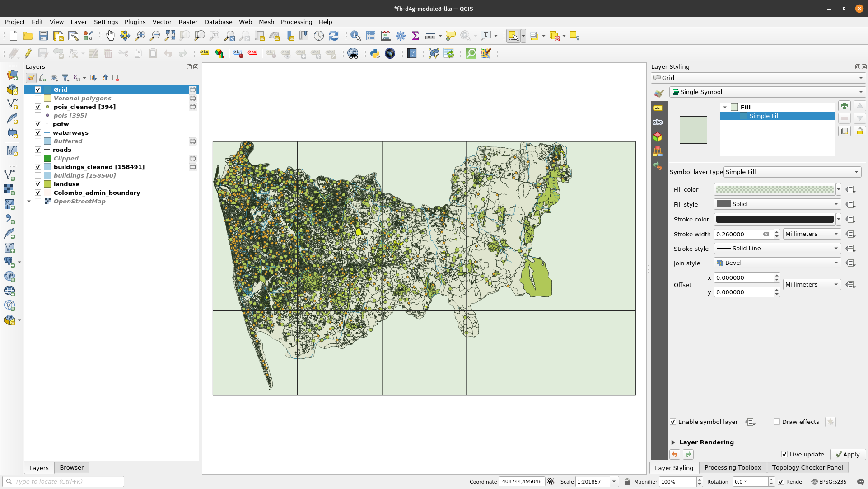Click the Stroke color swatch
The image size is (868, 489).
click(x=775, y=219)
